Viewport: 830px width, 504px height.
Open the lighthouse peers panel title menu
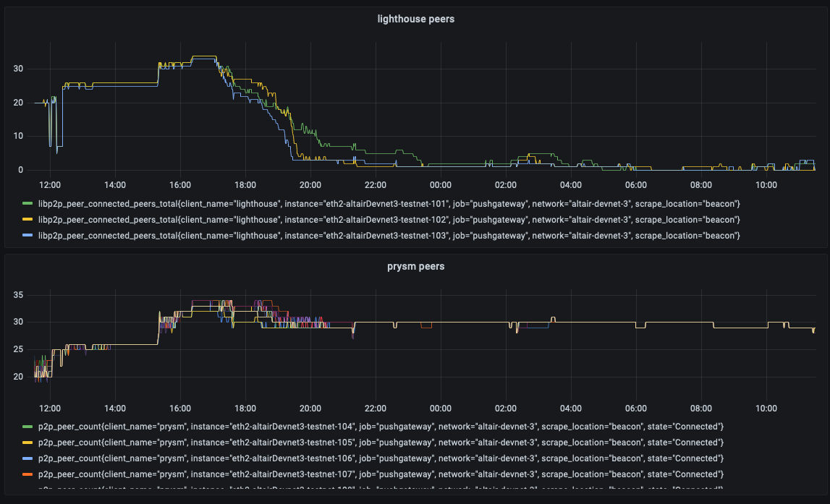click(415, 19)
